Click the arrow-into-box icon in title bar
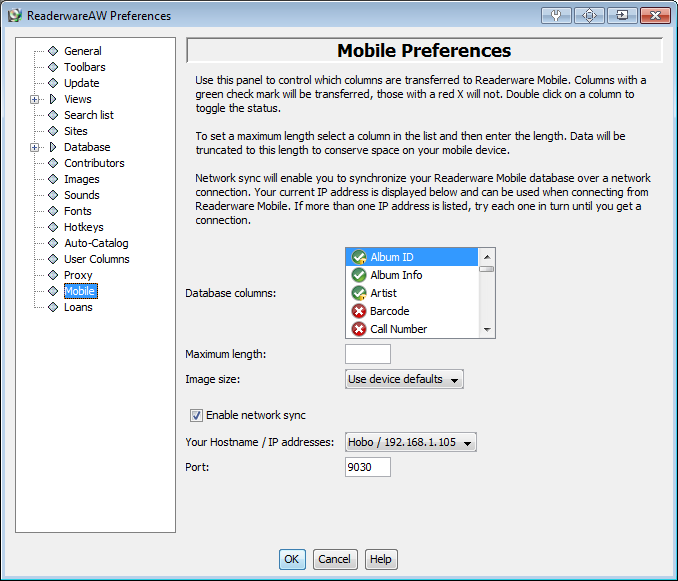The height and width of the screenshot is (581, 678). tap(622, 16)
